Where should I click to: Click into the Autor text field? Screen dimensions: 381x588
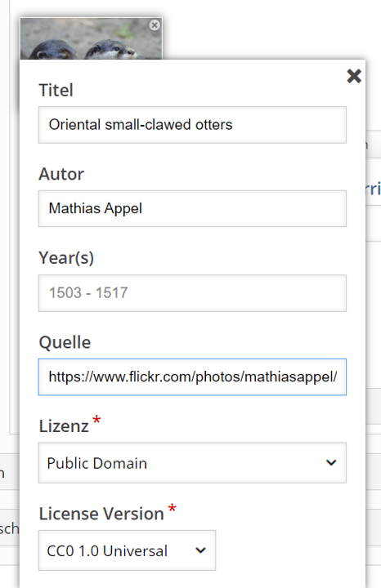(x=192, y=208)
